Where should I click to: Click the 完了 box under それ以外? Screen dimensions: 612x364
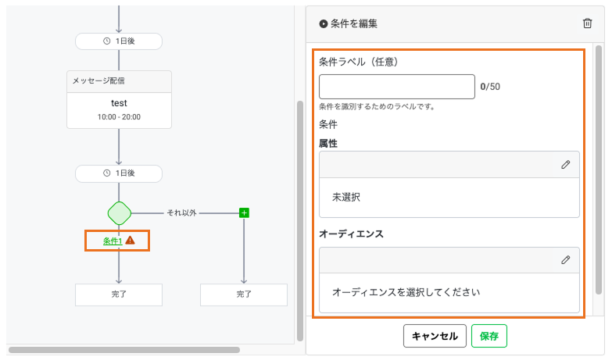click(244, 294)
